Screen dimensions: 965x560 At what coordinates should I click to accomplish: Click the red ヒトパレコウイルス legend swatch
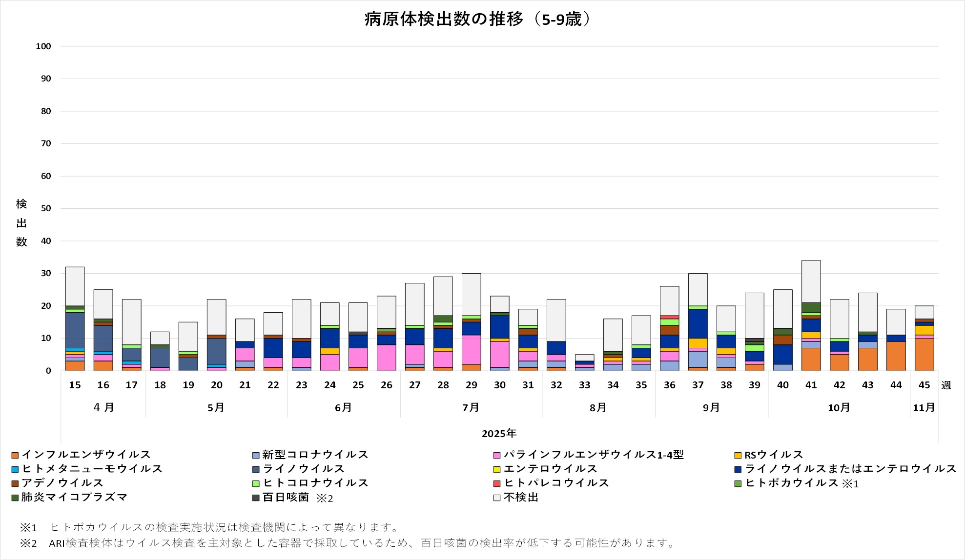497,483
